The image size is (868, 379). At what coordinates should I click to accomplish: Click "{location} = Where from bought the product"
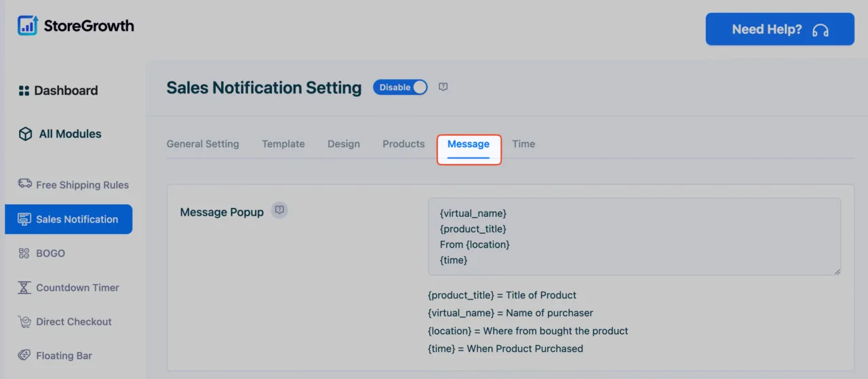[528, 331]
